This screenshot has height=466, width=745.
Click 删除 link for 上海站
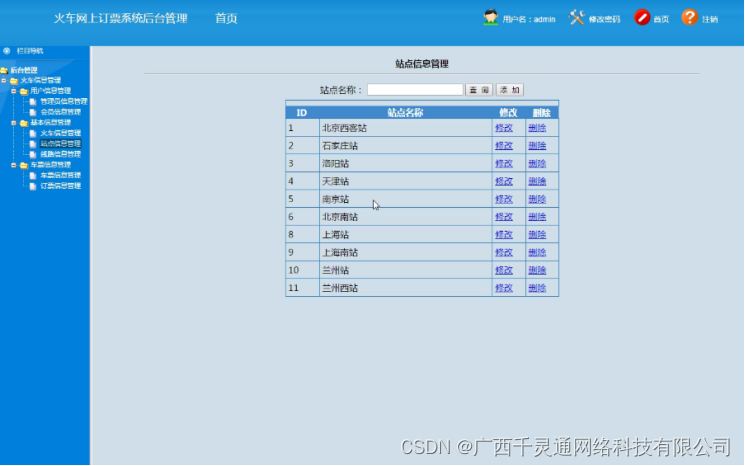pos(537,235)
